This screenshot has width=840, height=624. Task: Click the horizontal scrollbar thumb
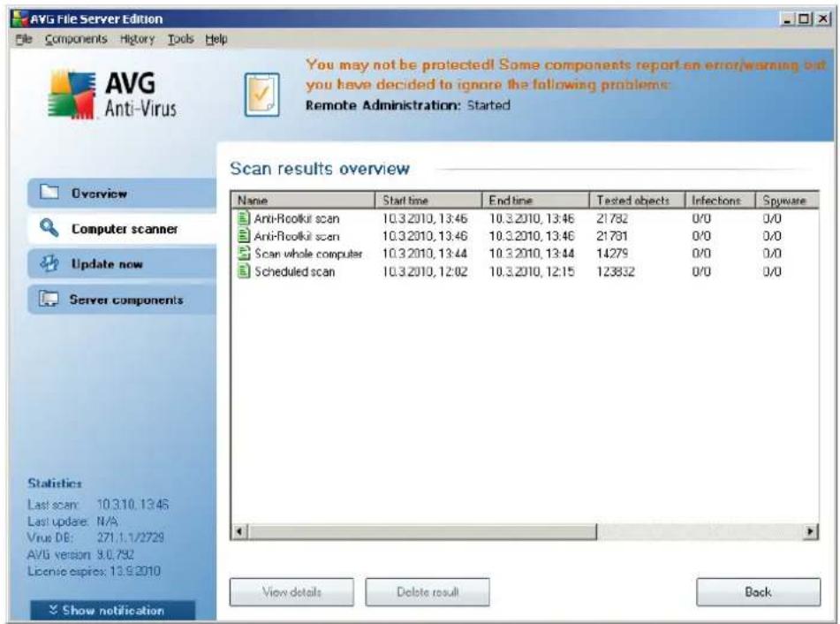point(422,532)
